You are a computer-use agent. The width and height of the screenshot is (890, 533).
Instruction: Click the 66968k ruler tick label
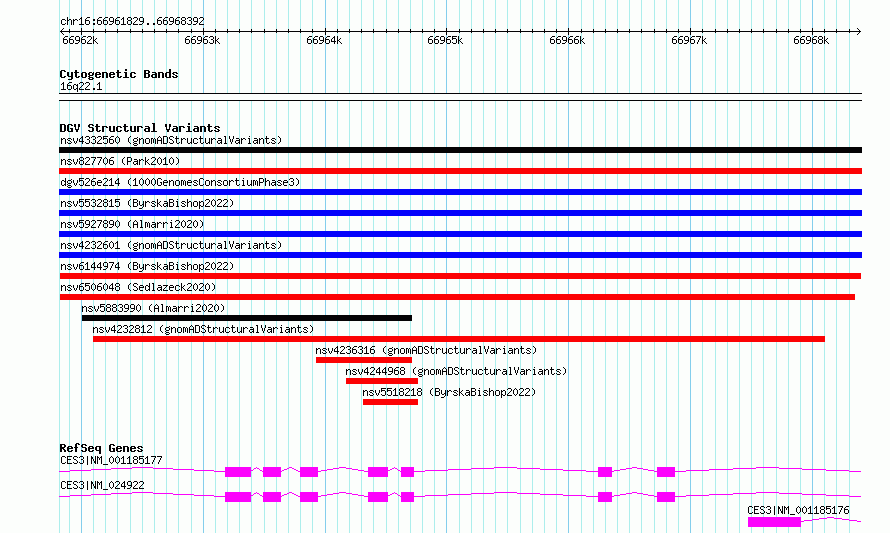coord(811,41)
